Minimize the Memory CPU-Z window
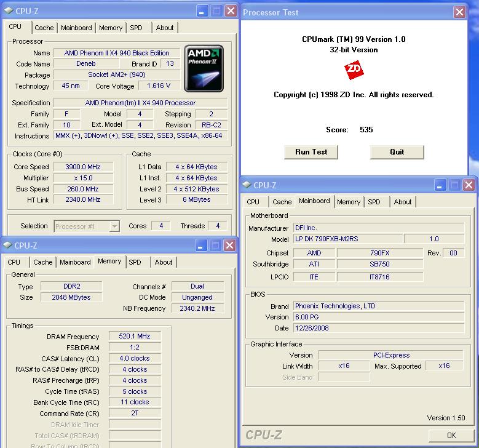 pos(200,246)
